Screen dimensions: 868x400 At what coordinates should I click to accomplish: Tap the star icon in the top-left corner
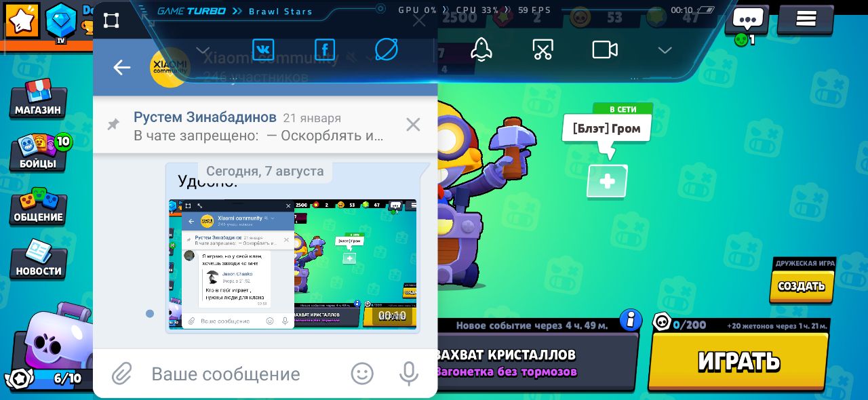tap(22, 20)
